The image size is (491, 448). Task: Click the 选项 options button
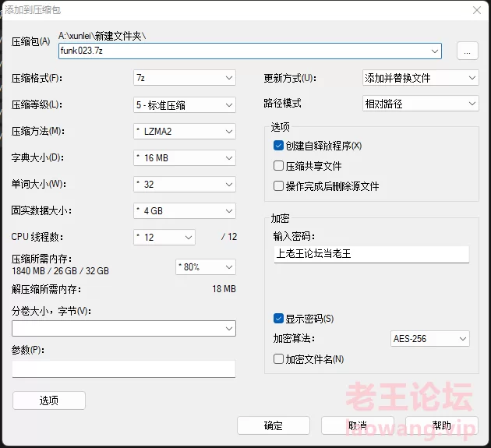49,400
